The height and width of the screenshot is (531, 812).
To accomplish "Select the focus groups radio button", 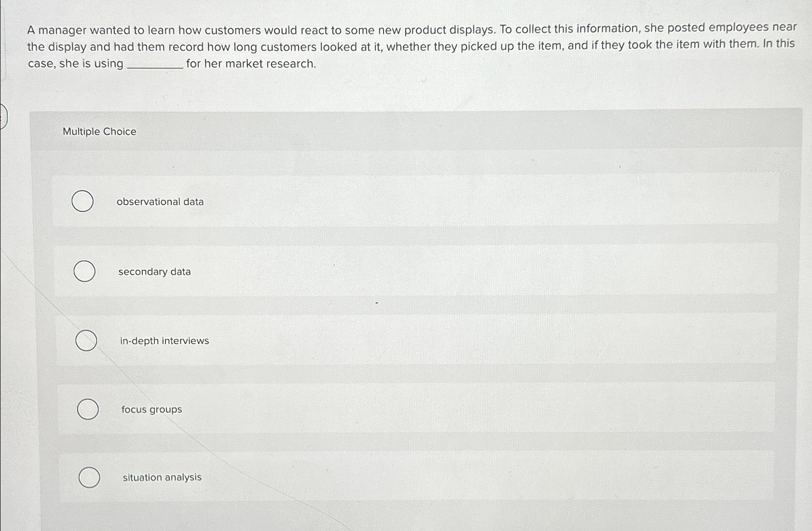I will (88, 409).
